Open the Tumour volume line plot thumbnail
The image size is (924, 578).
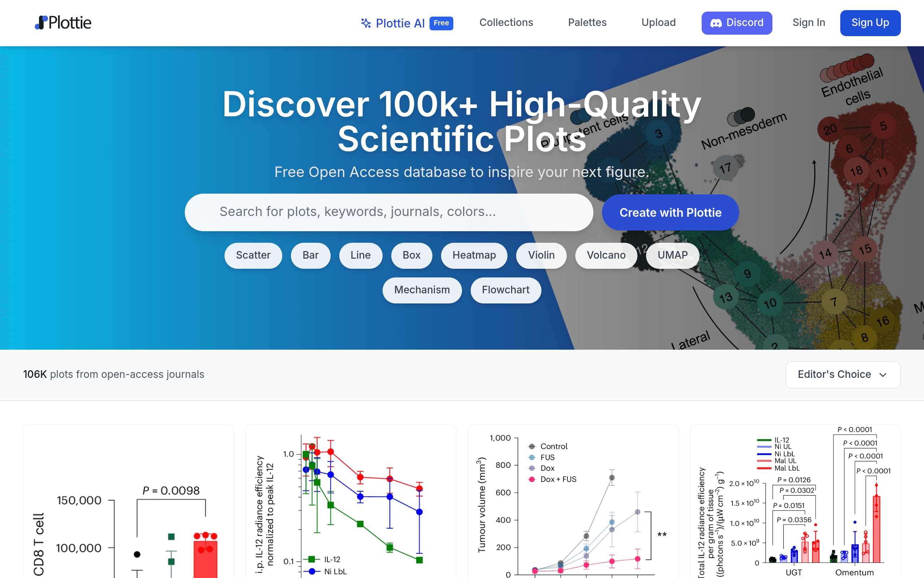point(573,501)
